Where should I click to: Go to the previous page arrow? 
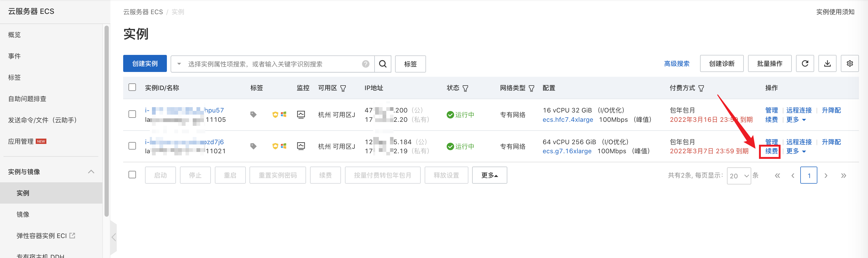pos(793,175)
